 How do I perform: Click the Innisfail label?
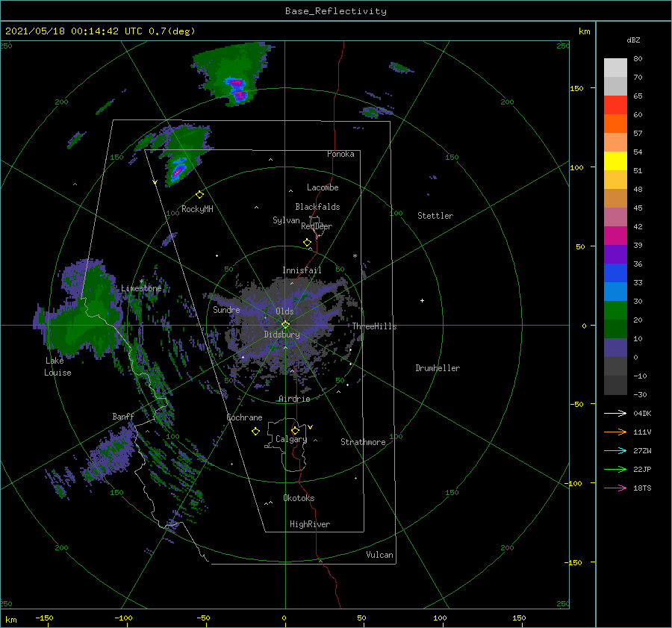pos(302,270)
